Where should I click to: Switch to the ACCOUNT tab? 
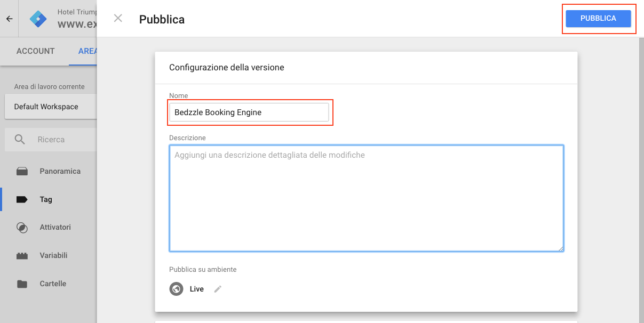(36, 51)
